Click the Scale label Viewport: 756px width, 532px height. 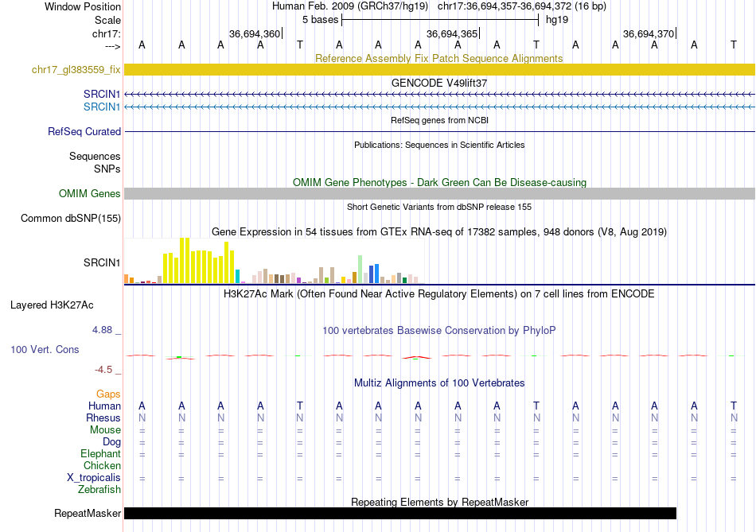107,20
